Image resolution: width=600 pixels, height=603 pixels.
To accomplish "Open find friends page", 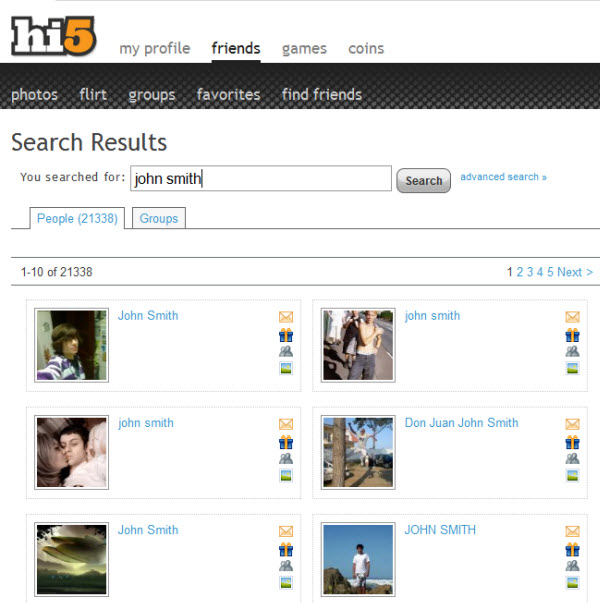I will pyautogui.click(x=322, y=94).
